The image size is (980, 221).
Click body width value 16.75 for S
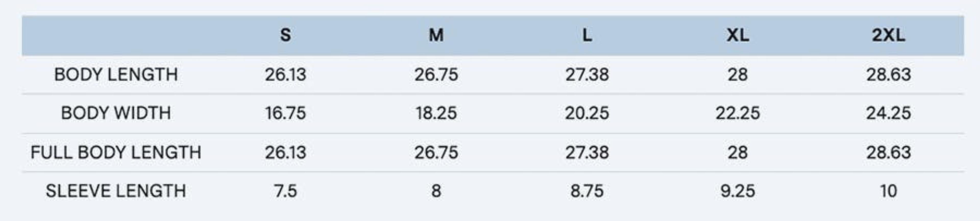click(x=285, y=113)
